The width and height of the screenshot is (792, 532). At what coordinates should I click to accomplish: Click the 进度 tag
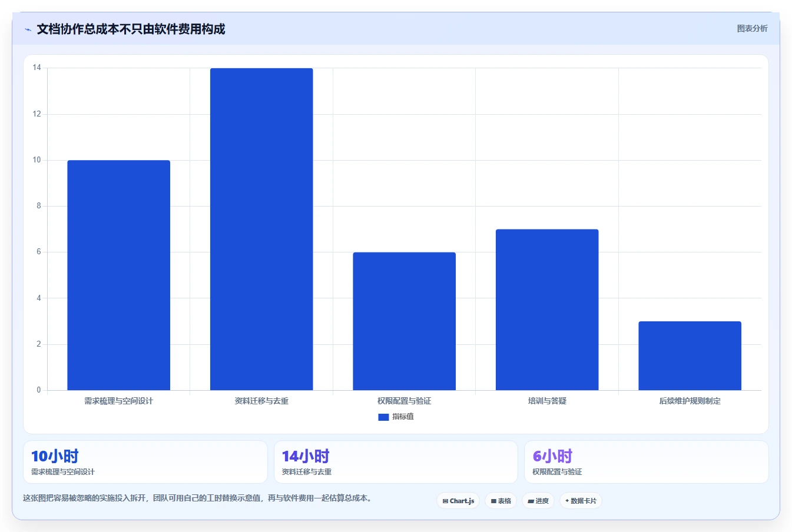coord(538,501)
